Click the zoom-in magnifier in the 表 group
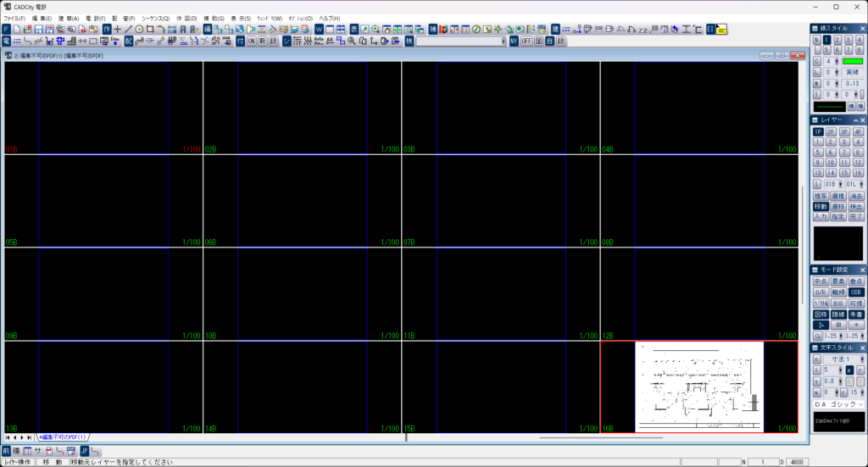868x467 pixels. coord(376,30)
